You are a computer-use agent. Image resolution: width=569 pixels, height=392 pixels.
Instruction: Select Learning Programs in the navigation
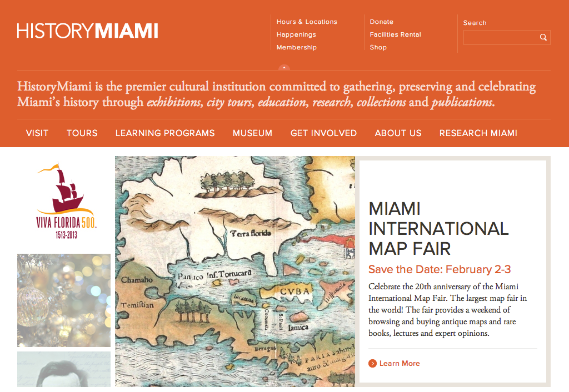[165, 133]
